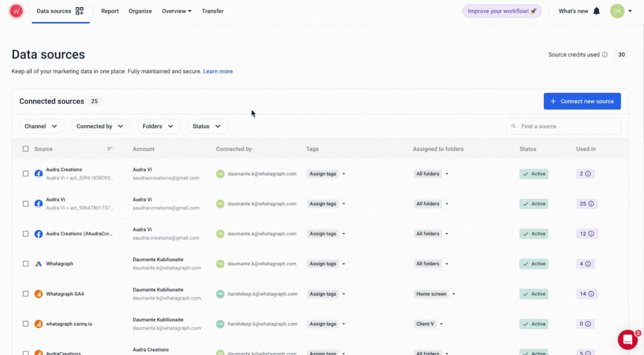
Task: Show Source credits used info tooltip
Action: (x=605, y=55)
